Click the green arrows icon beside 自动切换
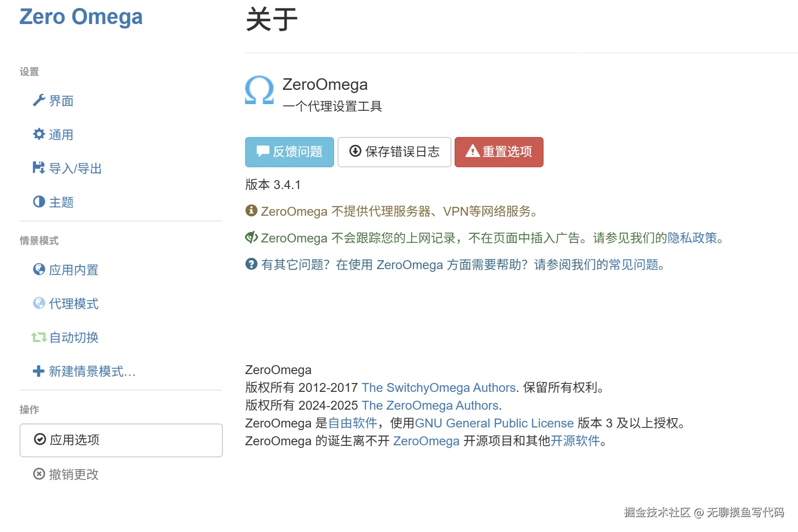Screen dimensions: 798x532 click(39, 337)
